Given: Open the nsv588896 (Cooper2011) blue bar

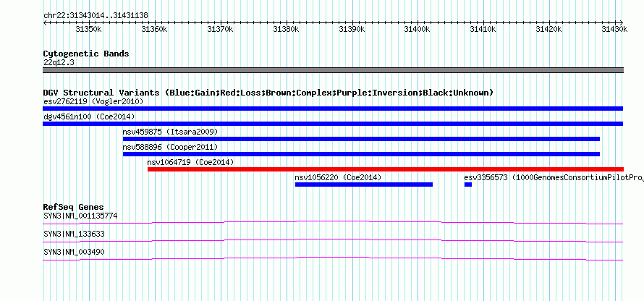Looking at the screenshot, I should (x=361, y=154).
